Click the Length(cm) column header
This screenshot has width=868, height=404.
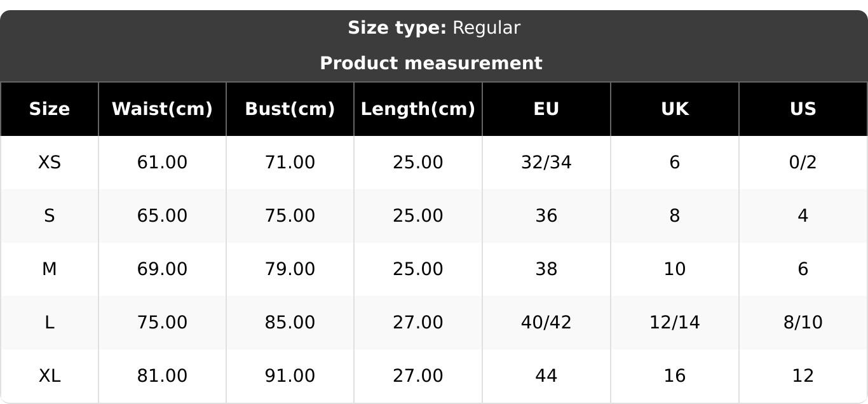(x=417, y=109)
